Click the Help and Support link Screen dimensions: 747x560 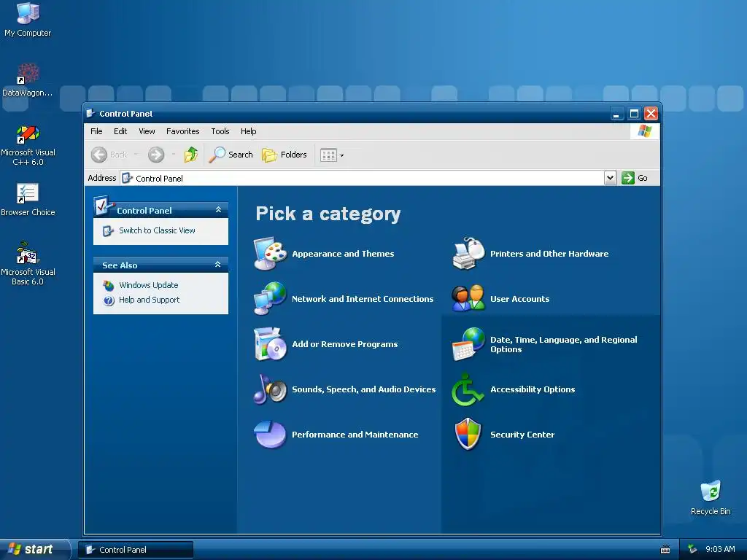coord(149,300)
